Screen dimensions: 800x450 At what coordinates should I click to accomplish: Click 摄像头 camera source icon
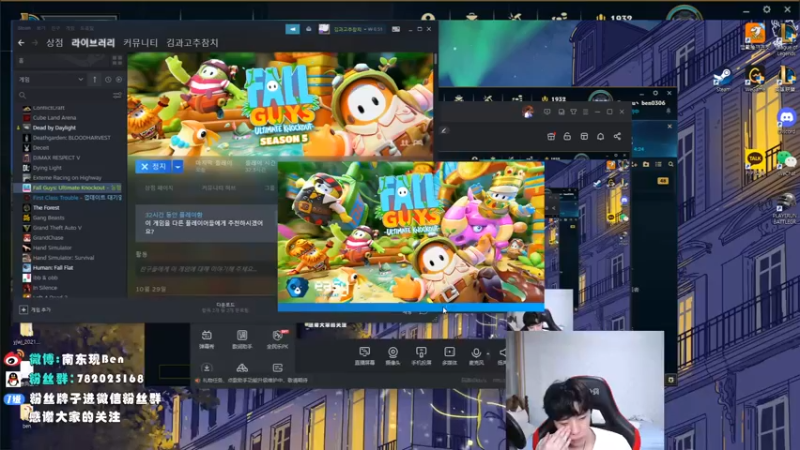coord(393,356)
